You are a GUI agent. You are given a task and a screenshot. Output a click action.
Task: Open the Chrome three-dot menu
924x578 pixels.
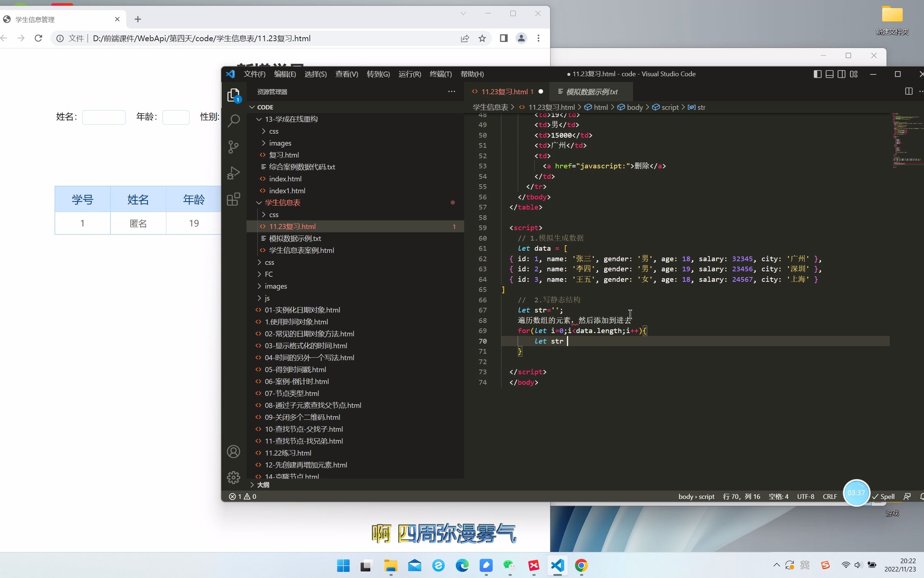coord(539,38)
